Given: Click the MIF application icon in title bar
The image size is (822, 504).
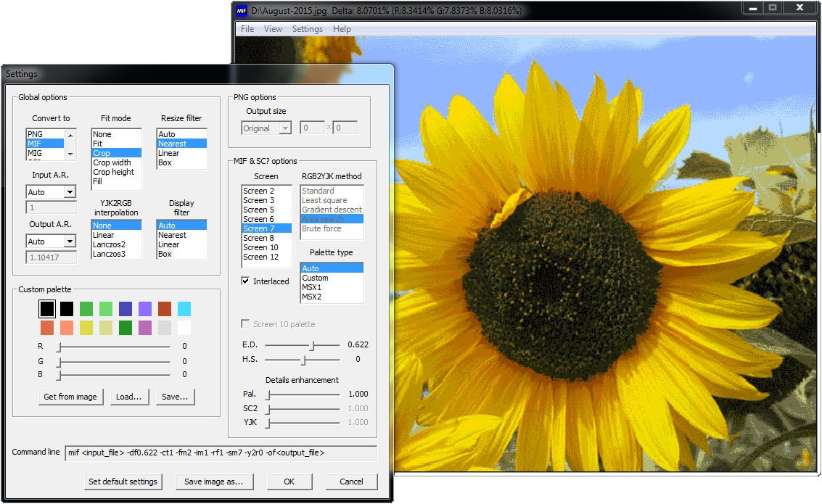Looking at the screenshot, I should [x=242, y=10].
